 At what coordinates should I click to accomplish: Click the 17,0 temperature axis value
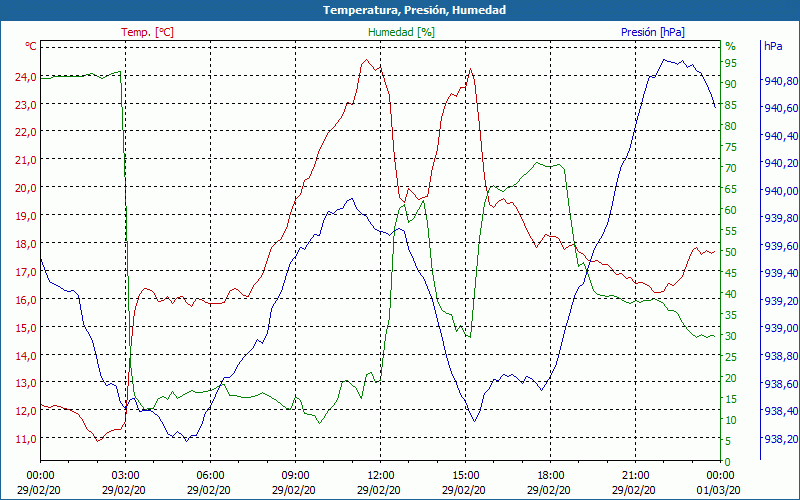point(27,272)
